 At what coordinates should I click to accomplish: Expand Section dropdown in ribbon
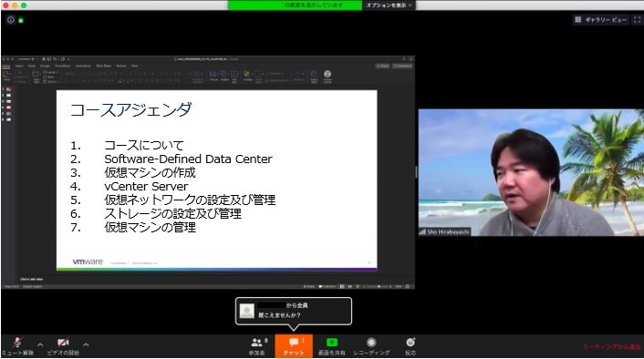(x=51, y=82)
